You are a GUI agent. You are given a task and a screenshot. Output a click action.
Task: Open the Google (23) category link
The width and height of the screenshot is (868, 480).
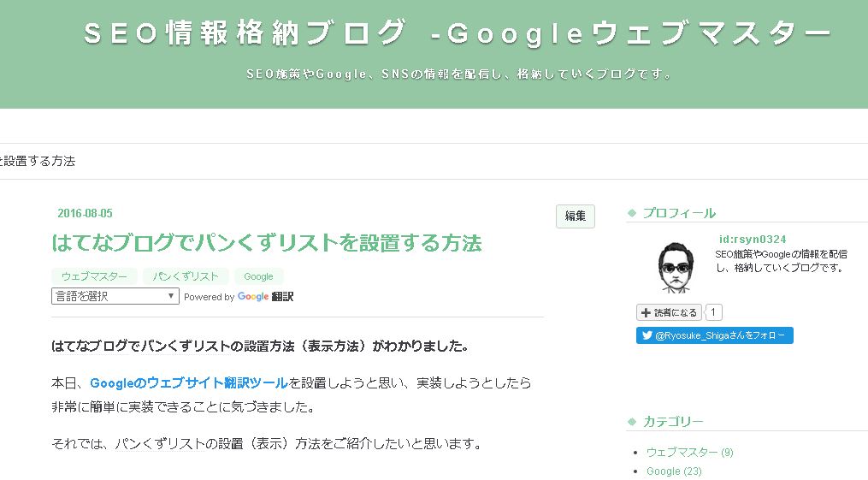tap(674, 471)
